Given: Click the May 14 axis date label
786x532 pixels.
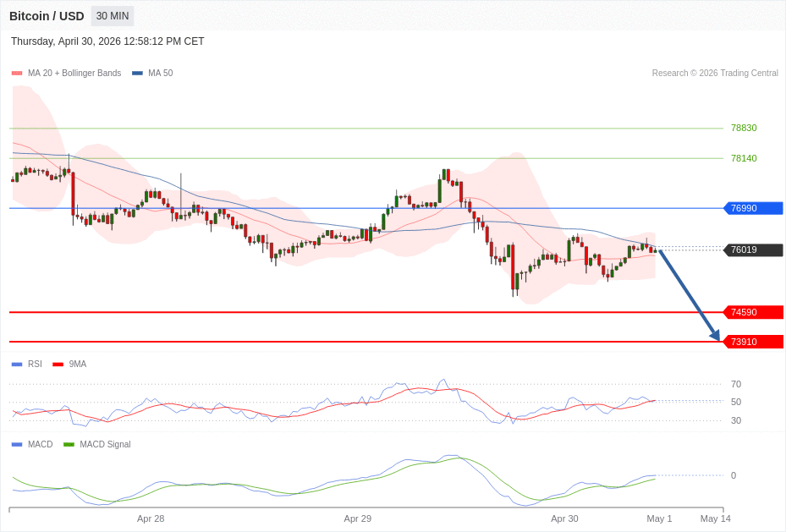Looking at the screenshot, I should (715, 518).
